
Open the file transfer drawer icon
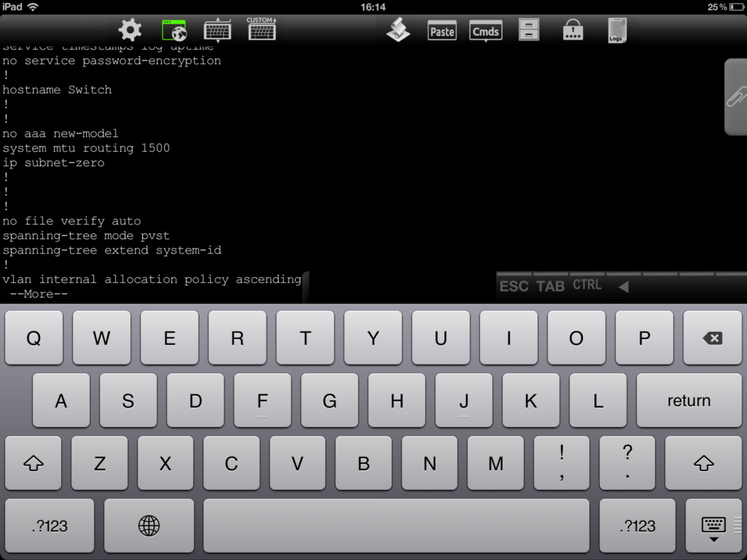tap(527, 31)
